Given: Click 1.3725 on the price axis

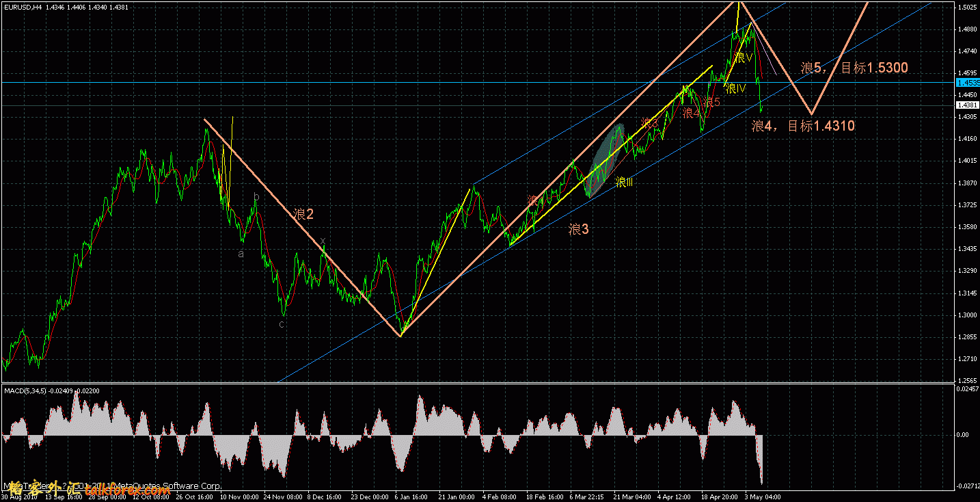Looking at the screenshot, I should (x=967, y=205).
